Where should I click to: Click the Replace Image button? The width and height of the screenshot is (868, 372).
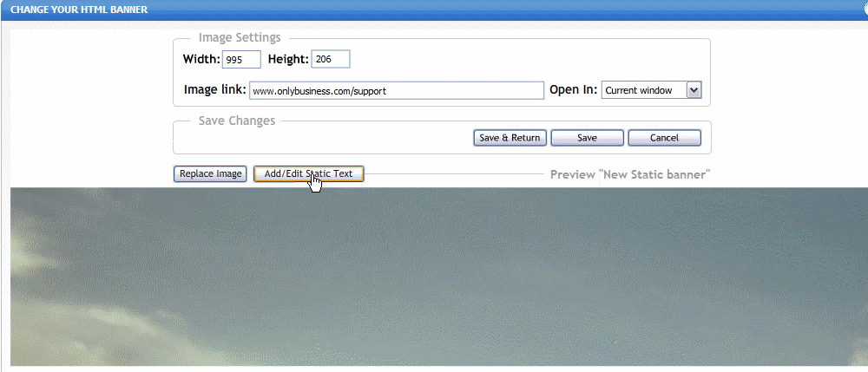210,173
